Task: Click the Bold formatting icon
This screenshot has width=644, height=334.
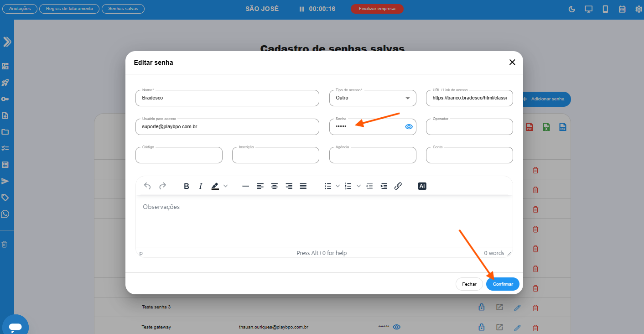Action: click(x=187, y=186)
